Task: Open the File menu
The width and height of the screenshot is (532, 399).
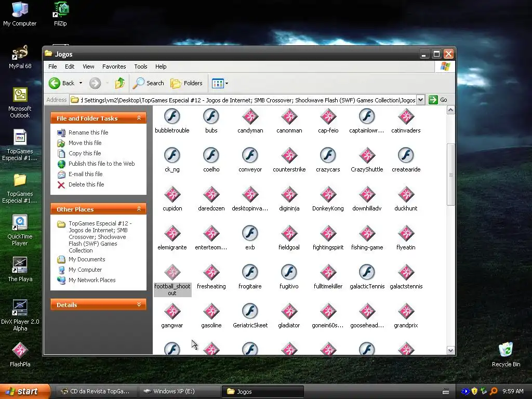Action: [52, 66]
